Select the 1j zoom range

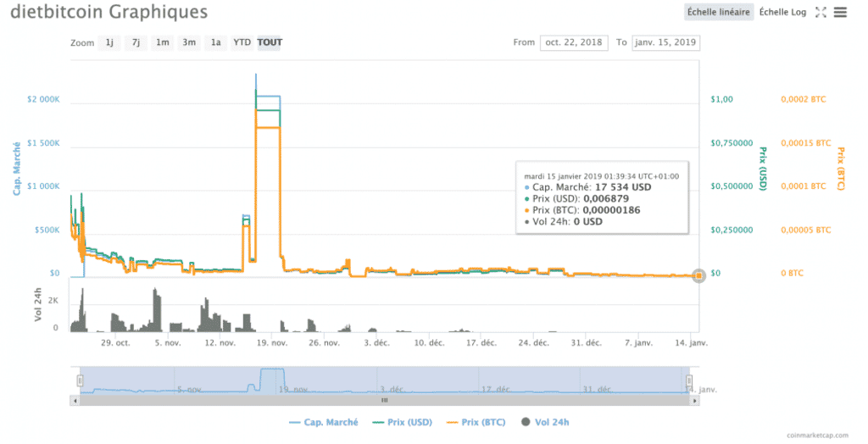click(x=109, y=42)
